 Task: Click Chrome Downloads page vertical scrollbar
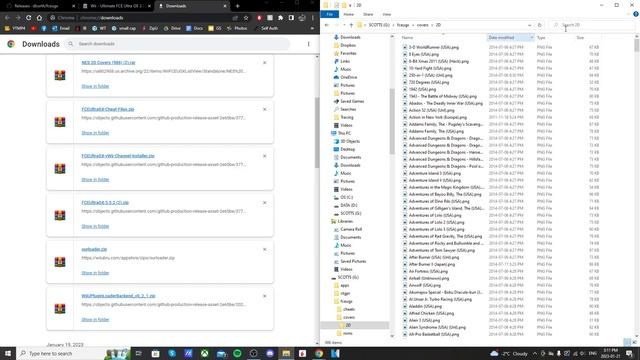click(x=317, y=133)
